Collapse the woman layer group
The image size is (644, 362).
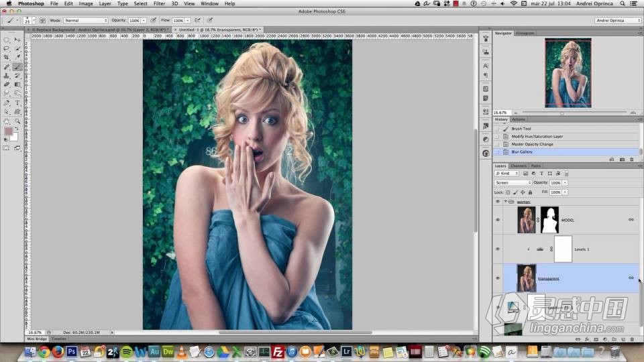tap(505, 202)
